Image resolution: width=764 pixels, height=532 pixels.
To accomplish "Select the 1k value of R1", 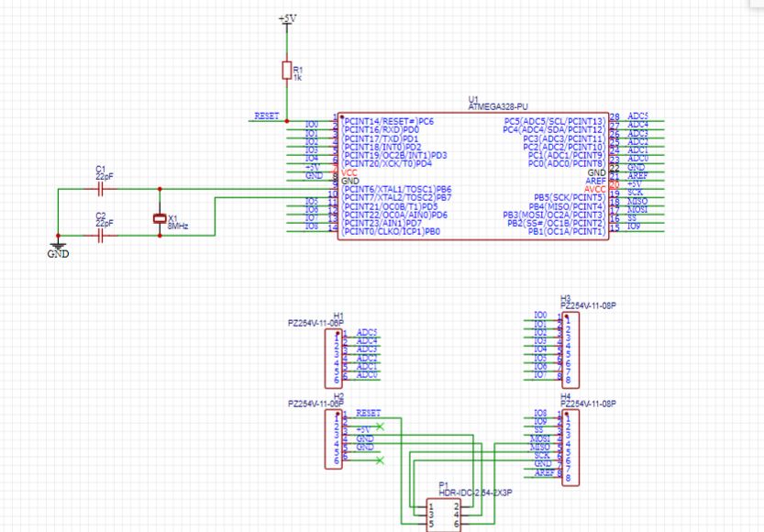I will tap(298, 77).
